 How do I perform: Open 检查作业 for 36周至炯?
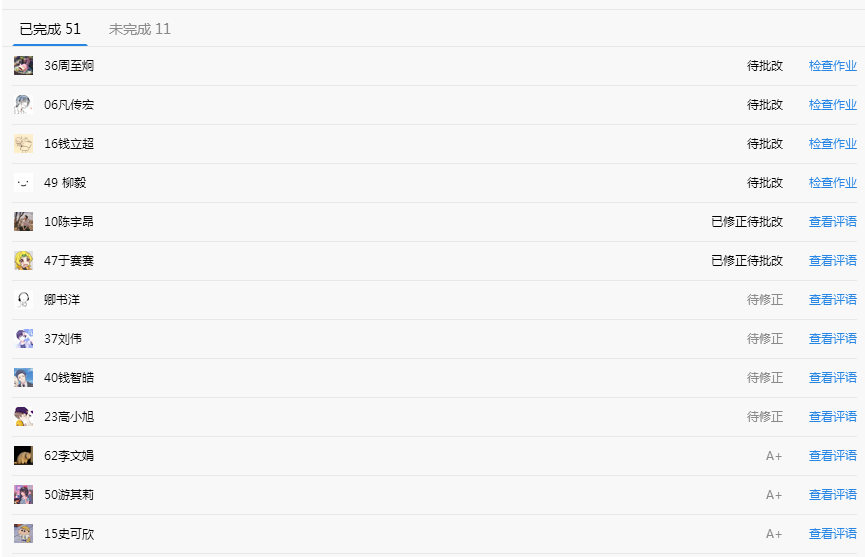point(832,66)
